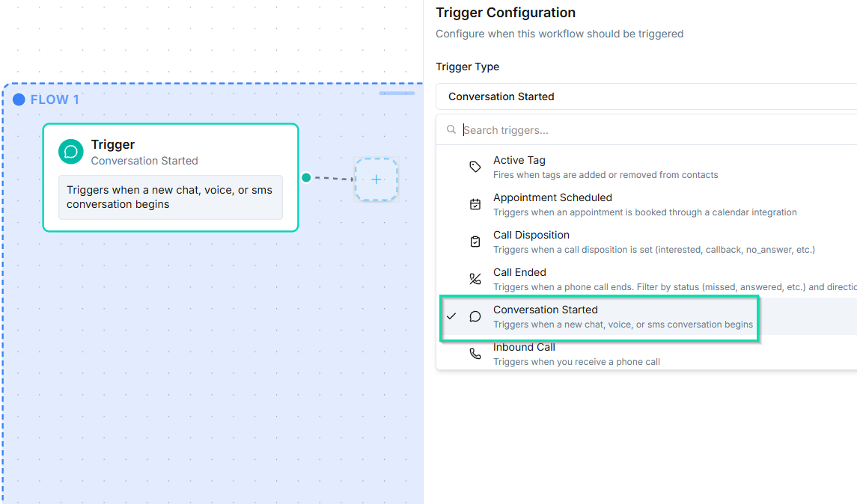Viewport: 857px width, 504px height.
Task: Click the checkmark beside Conversation Started
Action: pos(451,316)
